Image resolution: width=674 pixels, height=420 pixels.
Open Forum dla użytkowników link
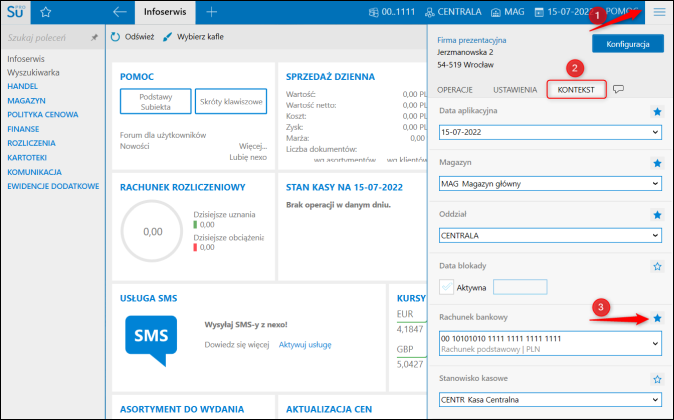coord(163,135)
